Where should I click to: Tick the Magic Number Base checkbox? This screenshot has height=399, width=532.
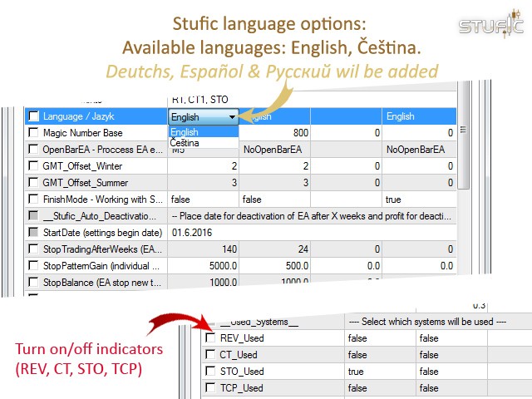(33, 133)
